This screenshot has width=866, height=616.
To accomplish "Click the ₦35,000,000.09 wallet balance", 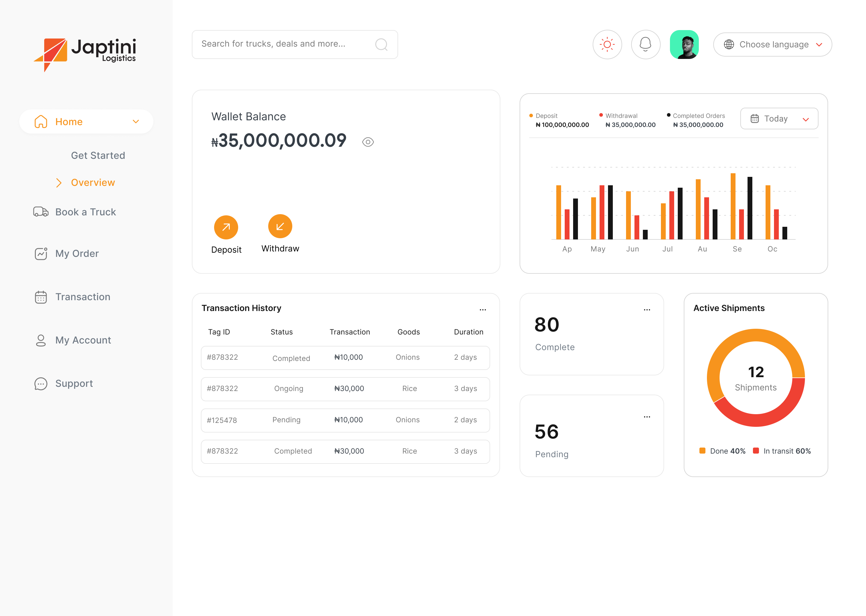I will click(x=279, y=141).
